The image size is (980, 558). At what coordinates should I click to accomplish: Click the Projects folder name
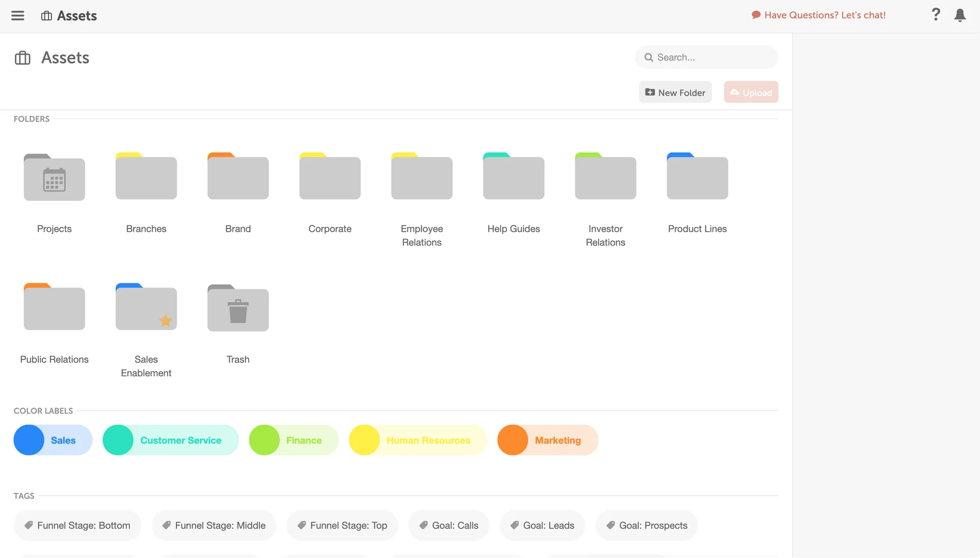(x=54, y=229)
